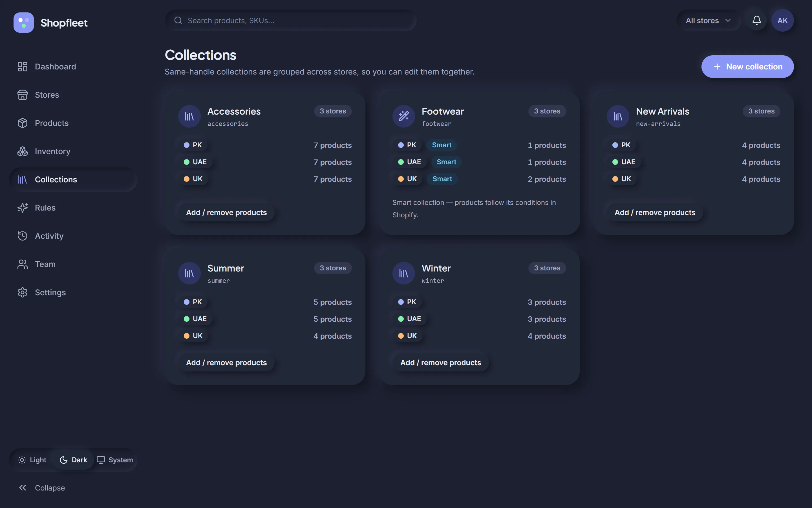Screen dimensions: 812x508
Task: Switch theme to System
Action: (115, 460)
